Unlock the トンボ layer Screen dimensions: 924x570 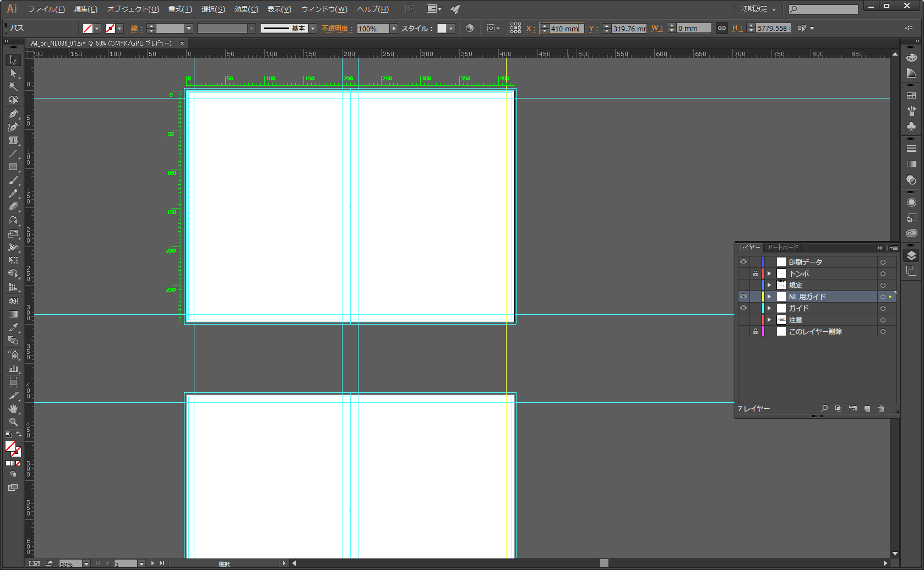tap(755, 273)
